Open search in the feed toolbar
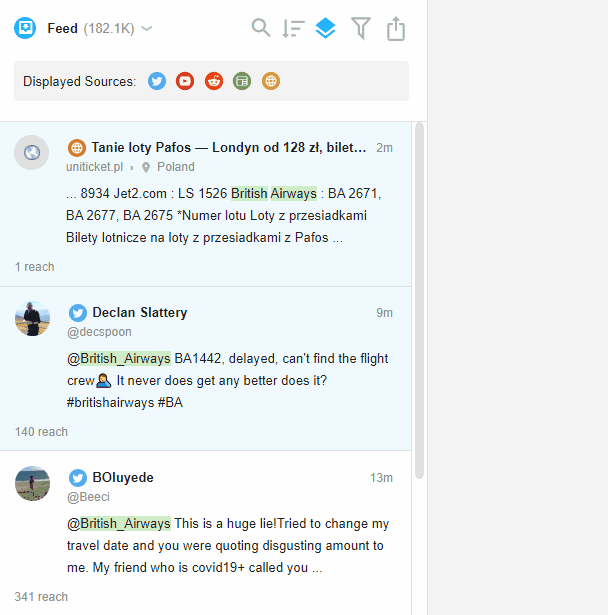 [x=261, y=28]
